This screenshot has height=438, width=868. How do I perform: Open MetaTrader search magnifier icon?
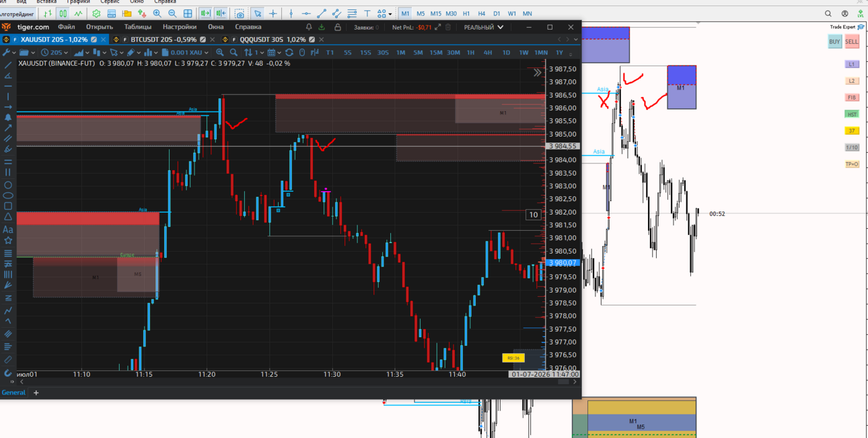coord(828,13)
